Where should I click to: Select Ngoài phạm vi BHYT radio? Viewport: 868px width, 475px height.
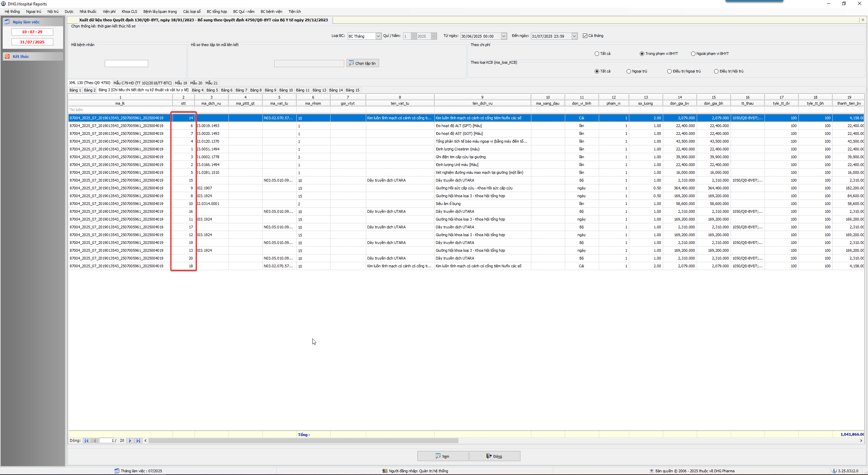693,54
